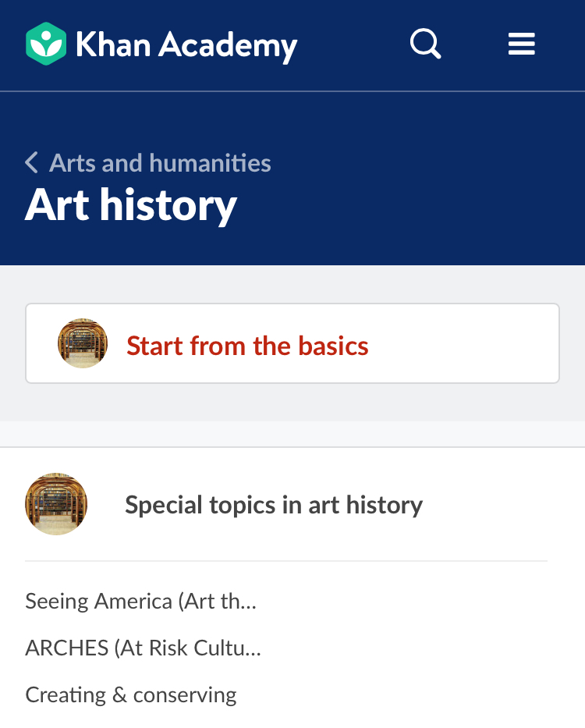Click the ellipsis ending the ARCHES title
The width and height of the screenshot is (585, 728).
pos(251,650)
